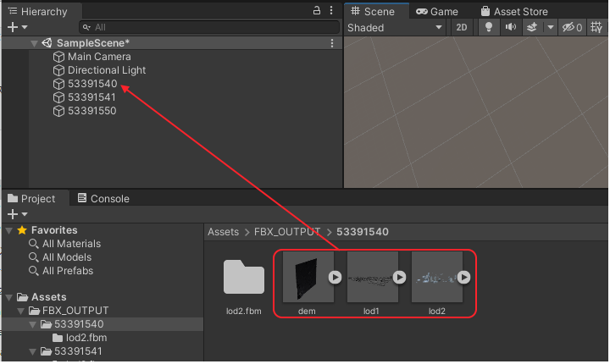Click FBX_OUTPUT in the breadcrumb path
This screenshot has width=610, height=364.
click(x=287, y=232)
